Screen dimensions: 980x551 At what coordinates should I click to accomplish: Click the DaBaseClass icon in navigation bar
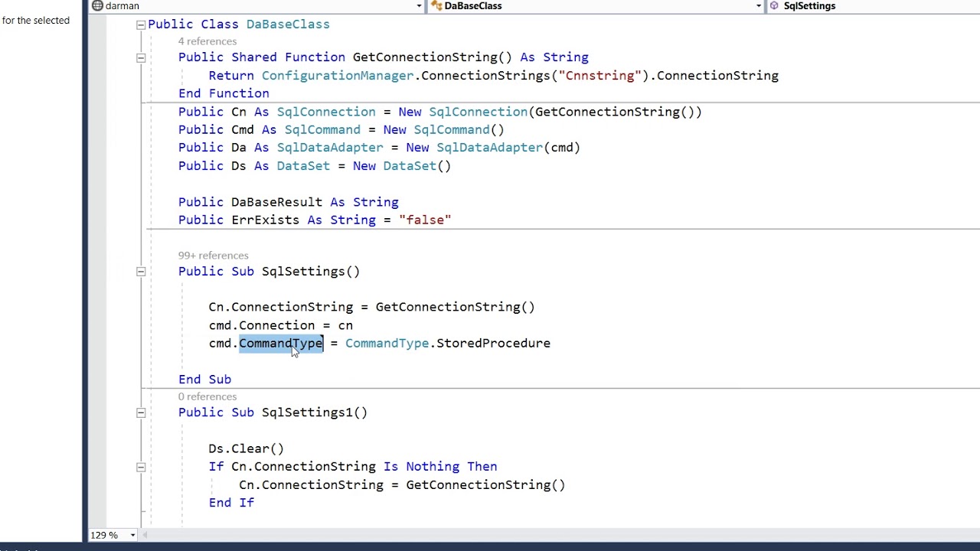436,6
